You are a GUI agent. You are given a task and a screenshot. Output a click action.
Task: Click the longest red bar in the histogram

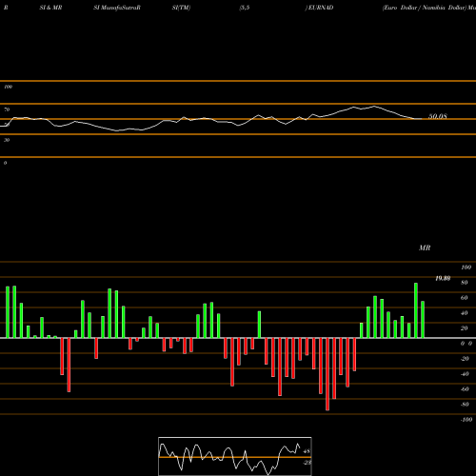pos(327,374)
